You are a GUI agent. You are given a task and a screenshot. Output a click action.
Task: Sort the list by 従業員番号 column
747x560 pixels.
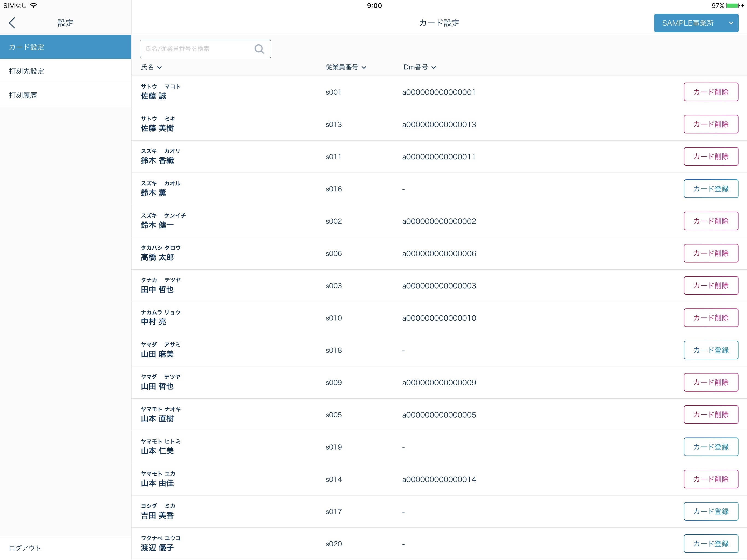tap(345, 67)
